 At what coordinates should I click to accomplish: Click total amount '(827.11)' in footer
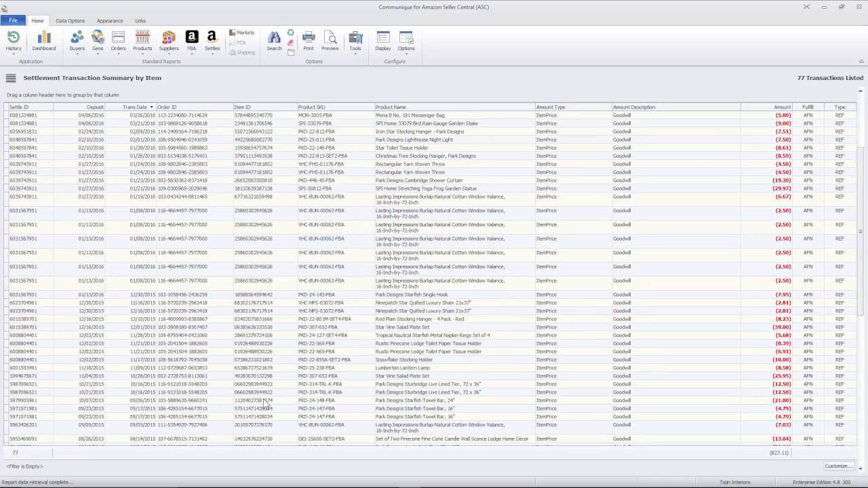click(779, 453)
